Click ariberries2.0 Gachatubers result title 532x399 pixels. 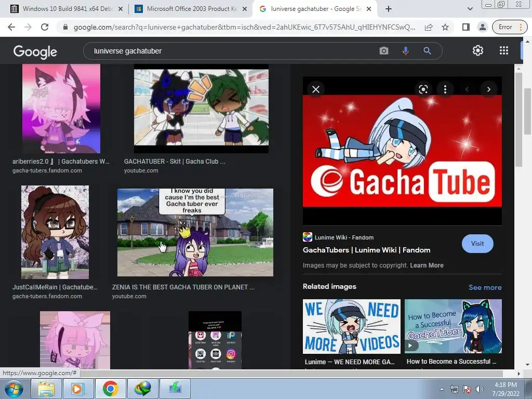pyautogui.click(x=61, y=162)
